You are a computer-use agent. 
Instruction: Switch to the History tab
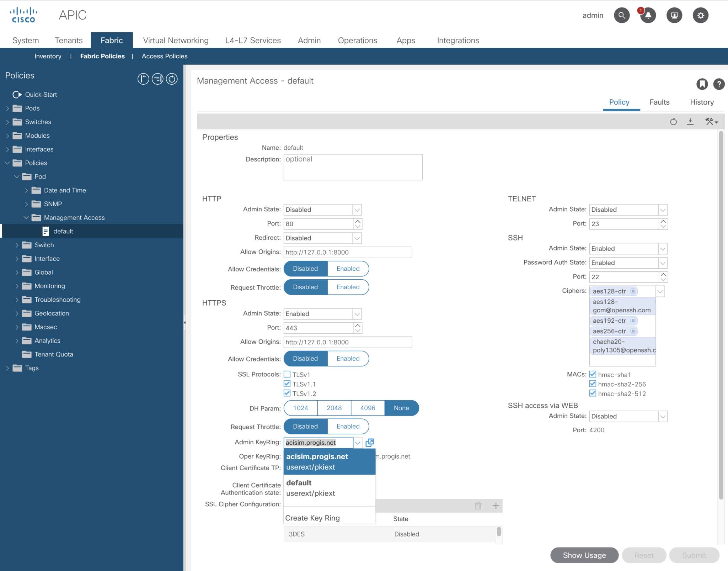coord(702,102)
